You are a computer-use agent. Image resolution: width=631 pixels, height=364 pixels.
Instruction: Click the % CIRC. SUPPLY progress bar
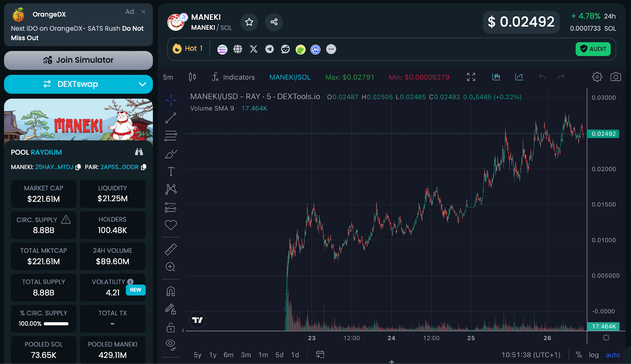coord(56,324)
